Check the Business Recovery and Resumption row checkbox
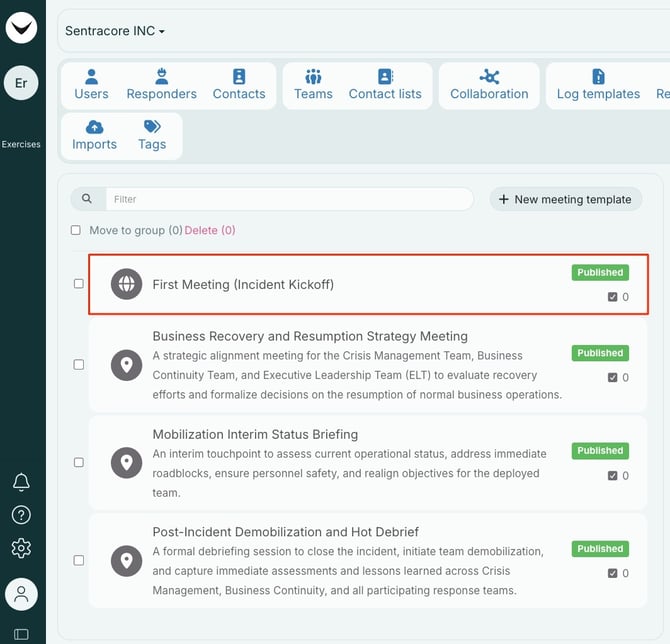The height and width of the screenshot is (644, 670). [x=79, y=365]
